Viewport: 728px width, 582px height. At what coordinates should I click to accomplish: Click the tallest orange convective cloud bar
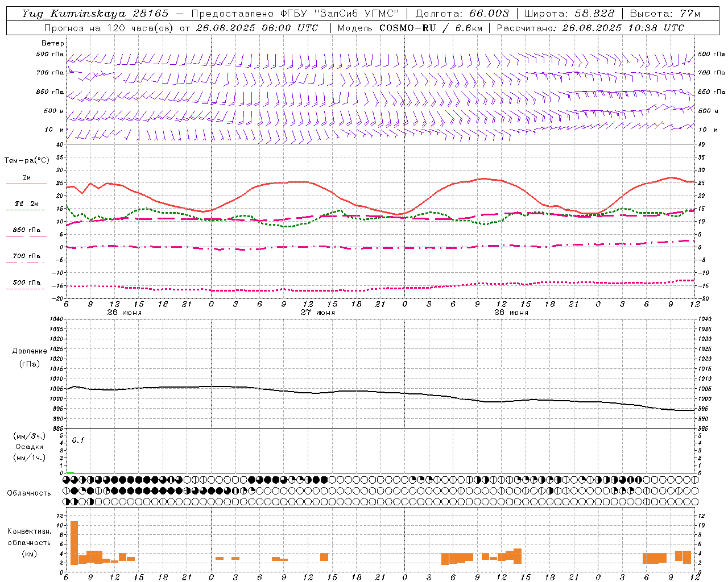click(x=74, y=542)
